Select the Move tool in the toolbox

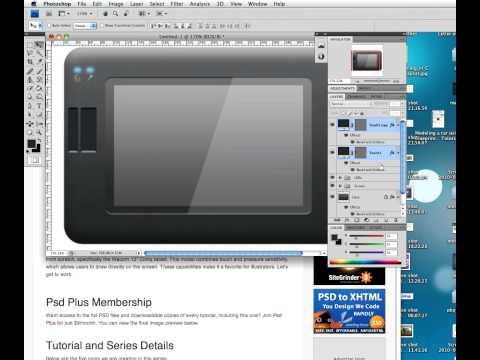40,45
